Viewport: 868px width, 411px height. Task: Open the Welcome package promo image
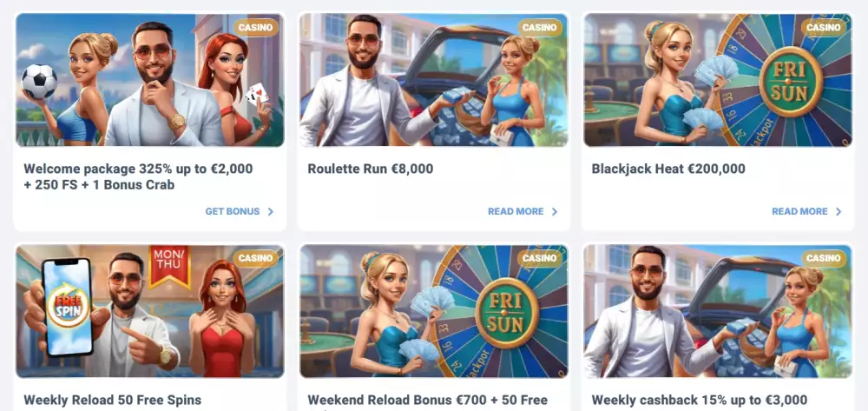pyautogui.click(x=150, y=80)
